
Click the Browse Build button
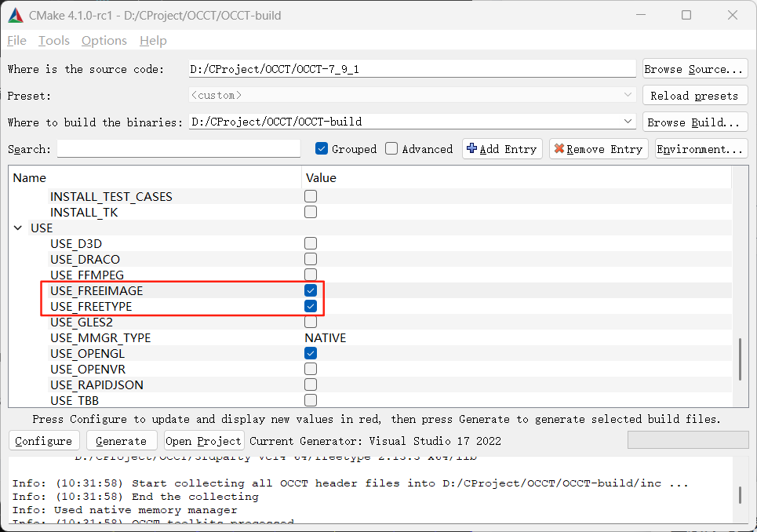point(695,122)
